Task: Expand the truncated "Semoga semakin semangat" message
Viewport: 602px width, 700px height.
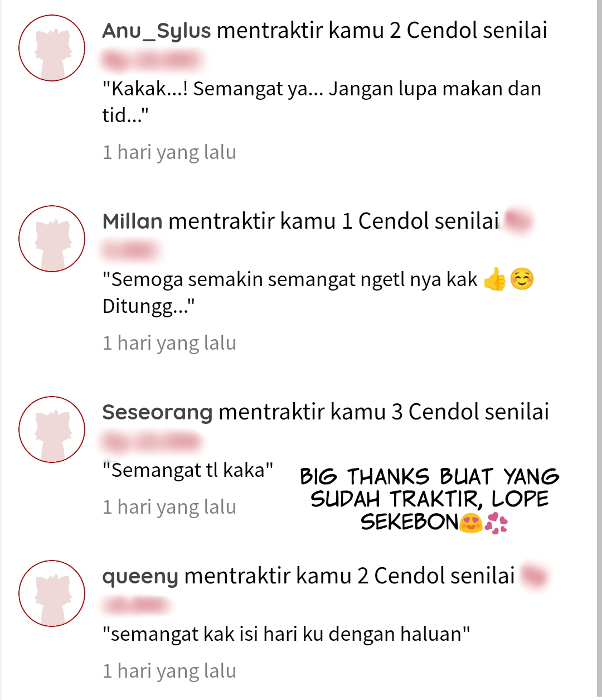Action: coord(318,292)
